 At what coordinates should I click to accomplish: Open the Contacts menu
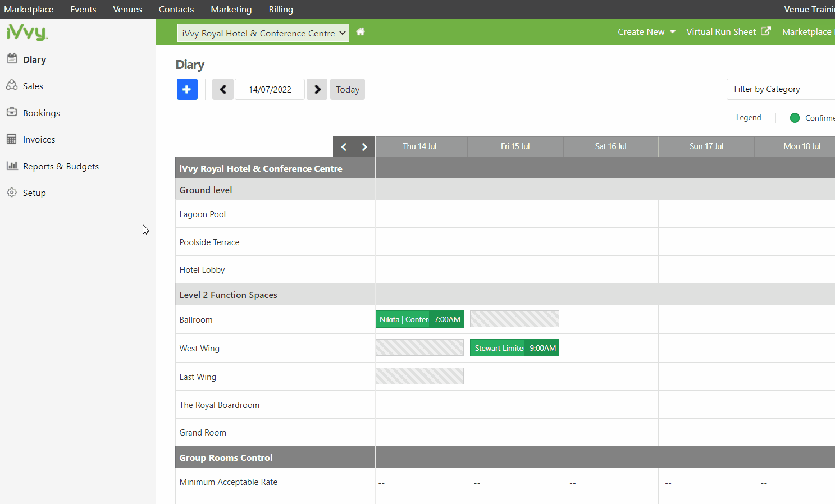pos(176,9)
